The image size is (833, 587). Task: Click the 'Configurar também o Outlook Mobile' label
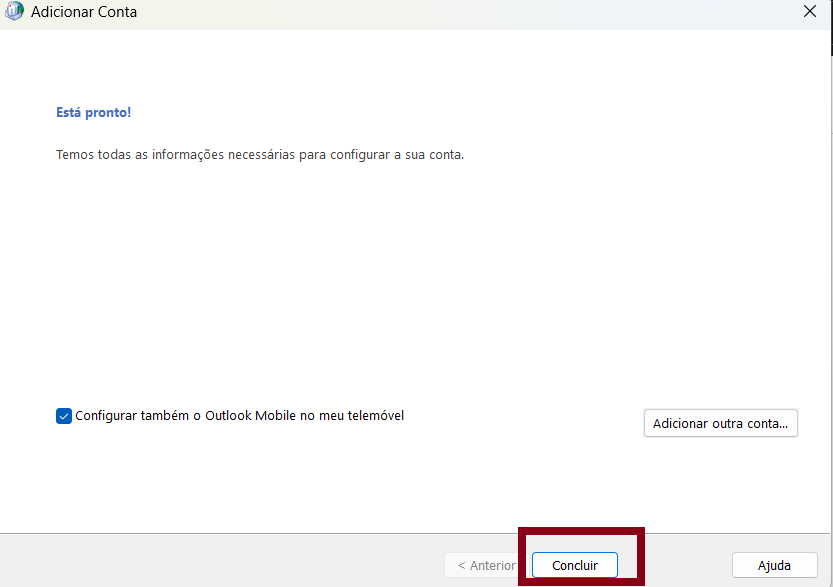pyautogui.click(x=239, y=416)
